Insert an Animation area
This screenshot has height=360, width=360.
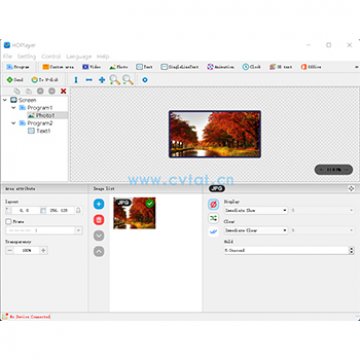coord(220,67)
